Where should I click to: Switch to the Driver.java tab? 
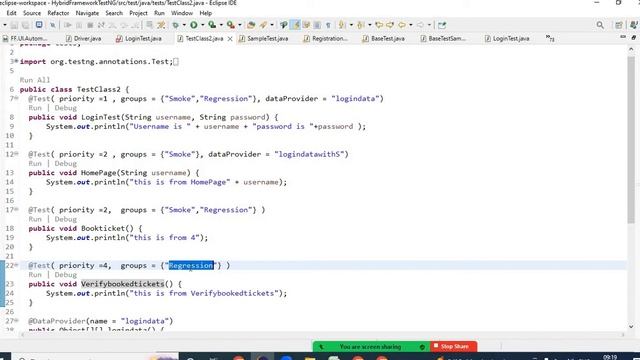[83, 38]
